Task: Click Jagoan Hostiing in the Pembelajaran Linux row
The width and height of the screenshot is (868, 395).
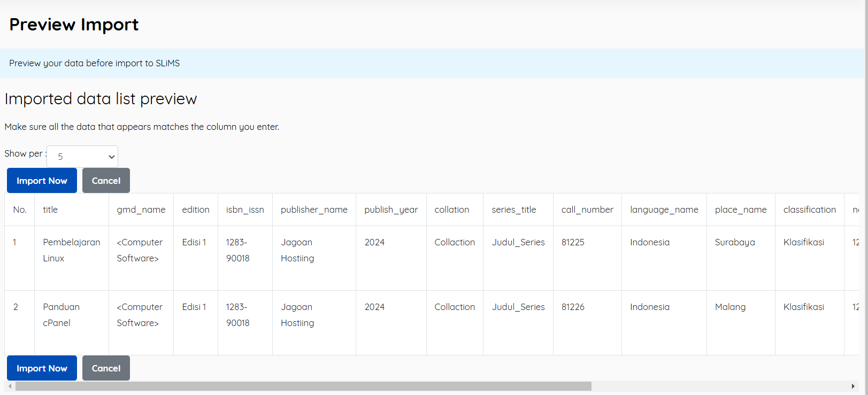Action: click(x=297, y=250)
